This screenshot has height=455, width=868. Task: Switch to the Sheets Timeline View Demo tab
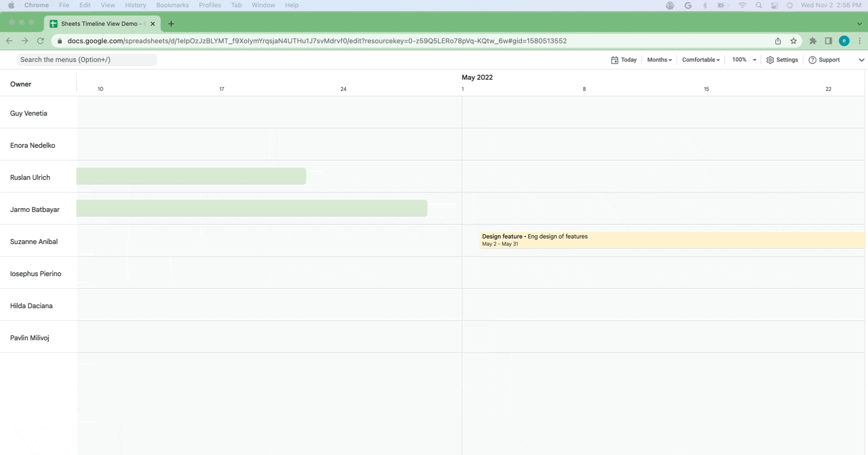pyautogui.click(x=103, y=23)
